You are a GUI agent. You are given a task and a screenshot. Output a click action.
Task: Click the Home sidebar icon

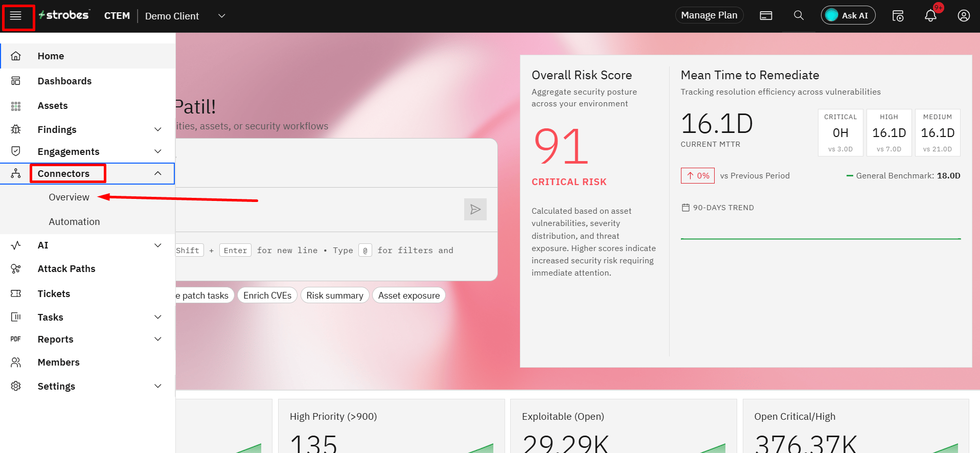tap(16, 56)
